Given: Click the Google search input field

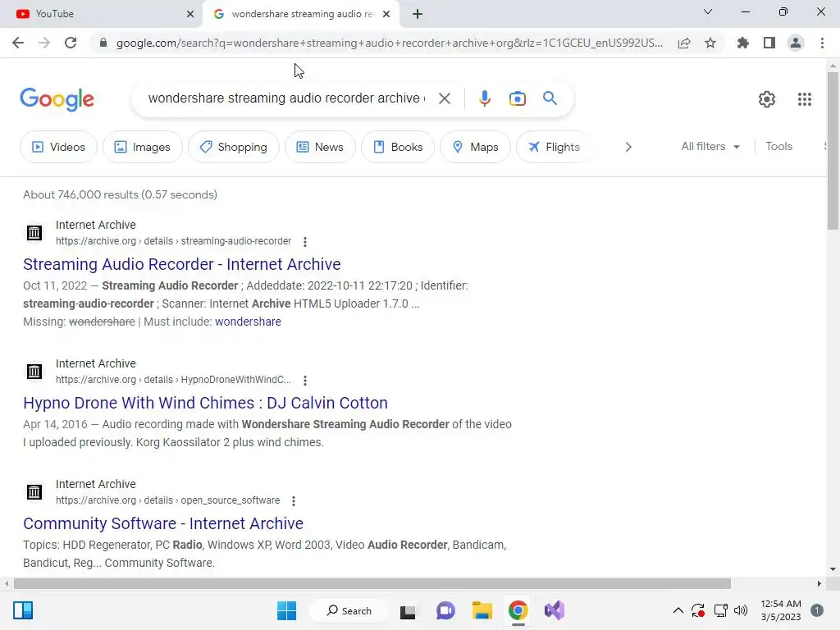Looking at the screenshot, I should click(286, 98).
